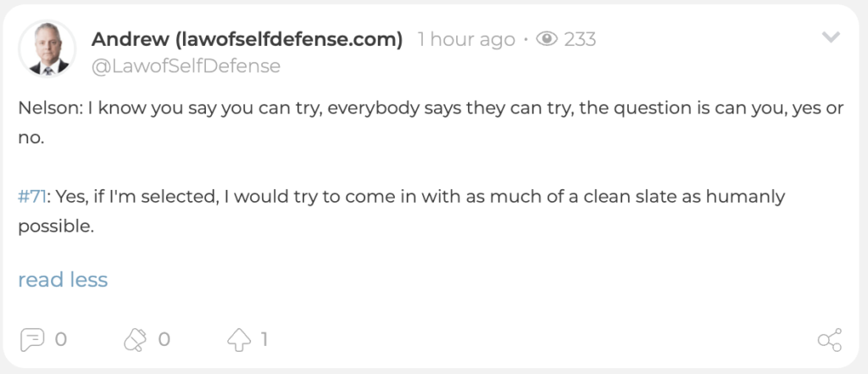Click the upvote count number 1
The height and width of the screenshot is (374, 868).
pos(264,339)
